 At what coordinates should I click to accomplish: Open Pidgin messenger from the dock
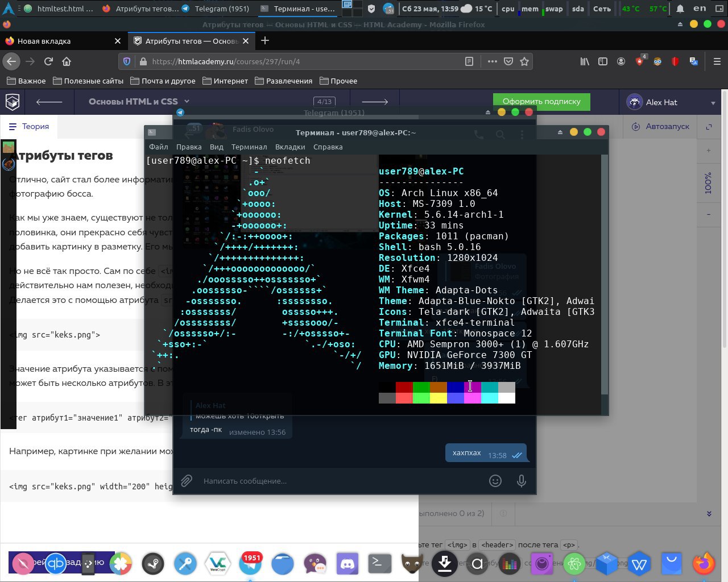(x=315, y=564)
